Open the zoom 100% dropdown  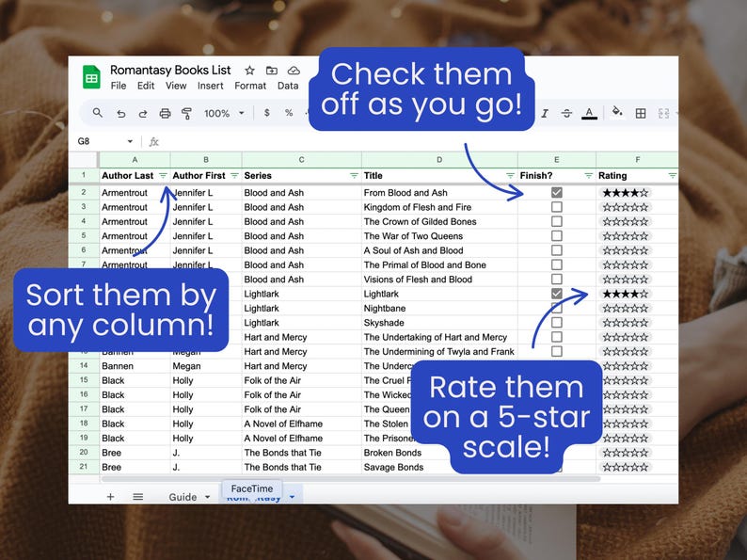224,114
